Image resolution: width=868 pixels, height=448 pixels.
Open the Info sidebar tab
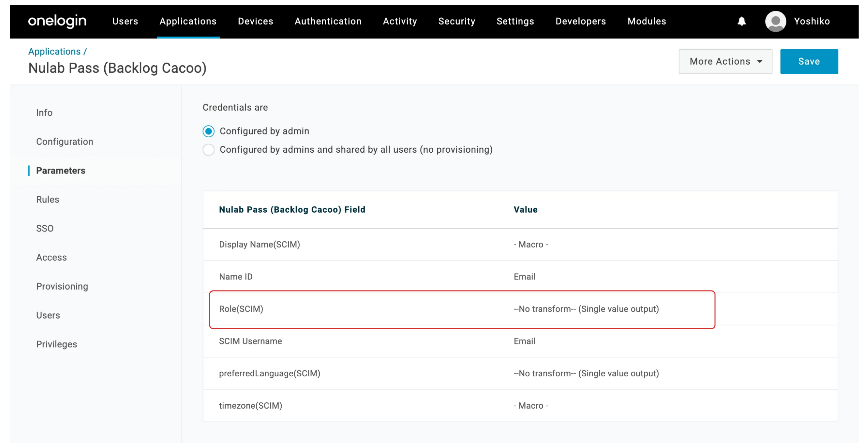tap(44, 113)
